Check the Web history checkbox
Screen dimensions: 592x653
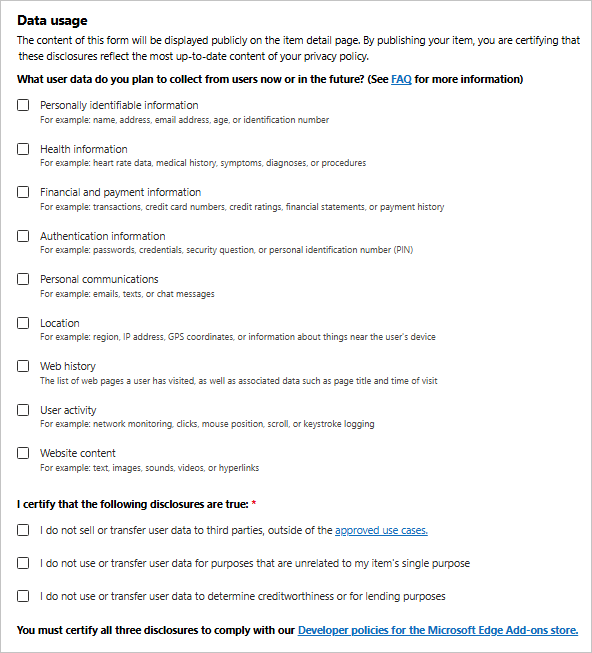[23, 366]
